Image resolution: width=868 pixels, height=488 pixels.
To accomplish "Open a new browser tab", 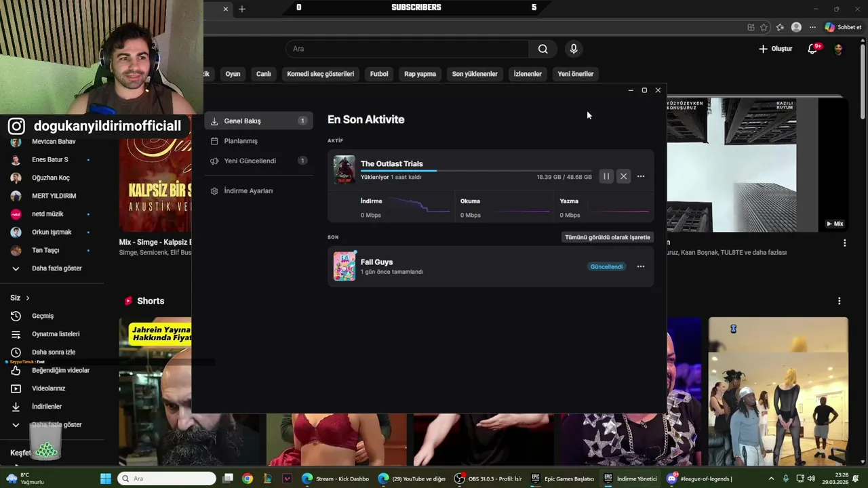I will click(x=242, y=9).
